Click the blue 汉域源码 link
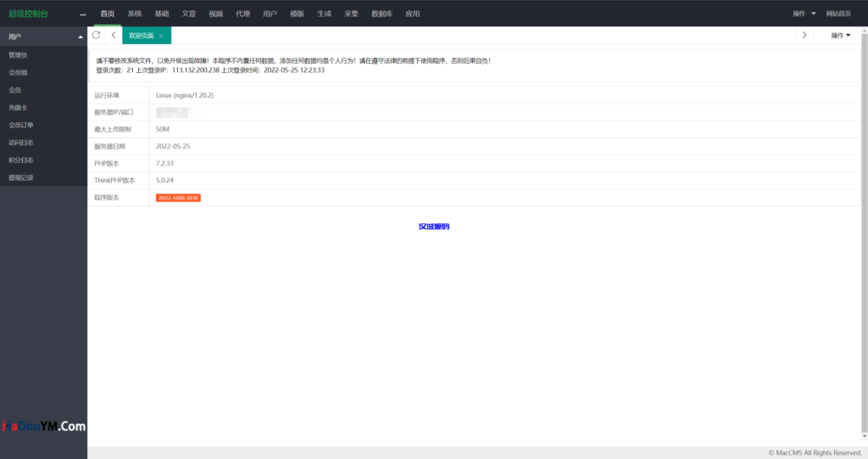Screen dimensions: 868x459 pyautogui.click(x=433, y=227)
